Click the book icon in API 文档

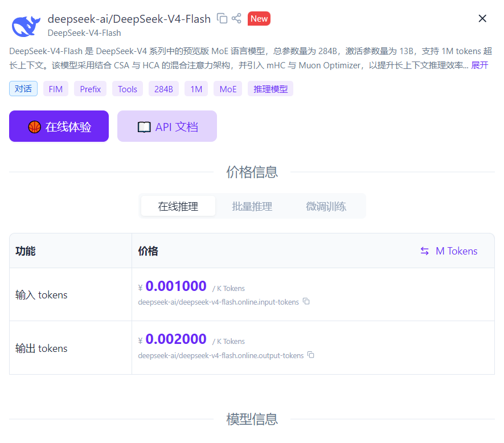144,127
